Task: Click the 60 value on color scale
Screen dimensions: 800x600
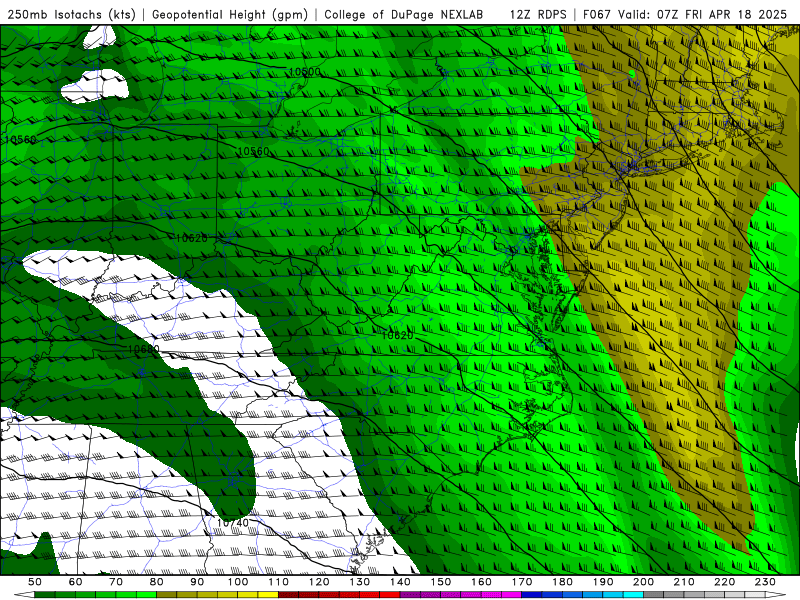Action: point(76,582)
